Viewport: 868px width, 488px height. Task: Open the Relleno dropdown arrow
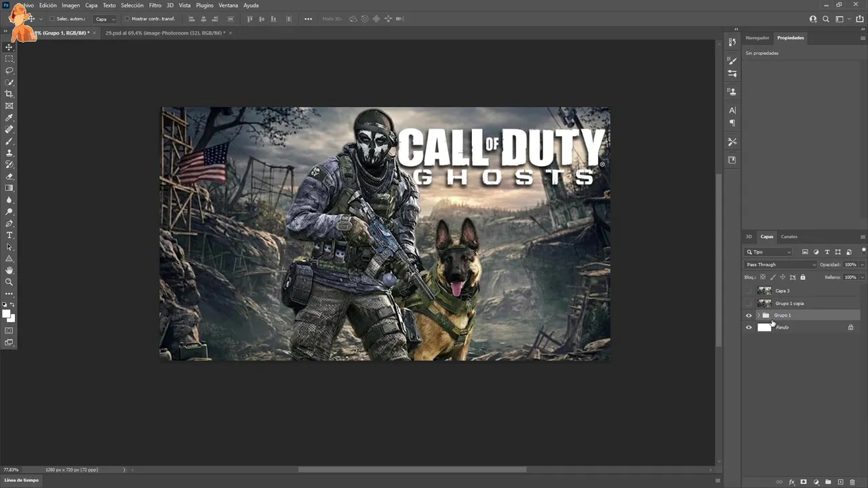862,277
